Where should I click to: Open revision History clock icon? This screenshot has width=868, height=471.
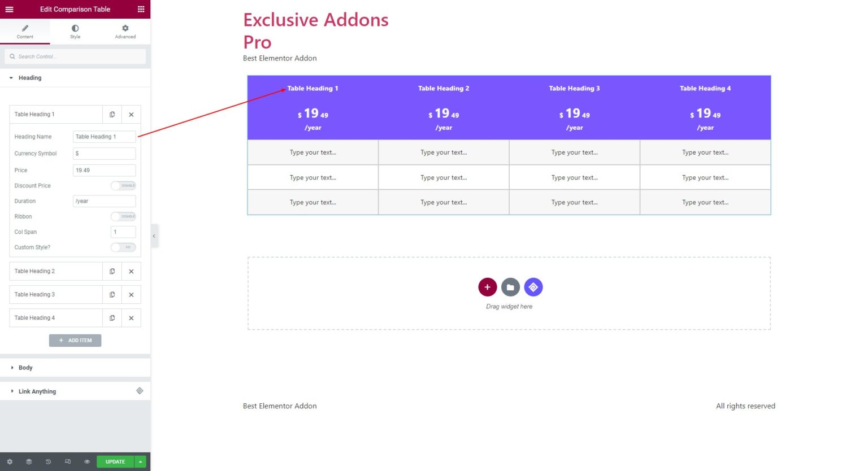tap(48, 461)
